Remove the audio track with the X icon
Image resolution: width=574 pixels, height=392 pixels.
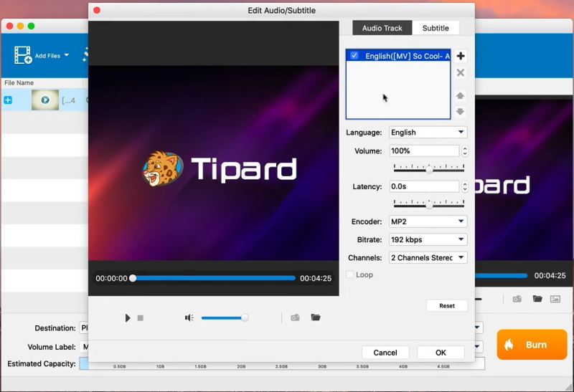(461, 73)
